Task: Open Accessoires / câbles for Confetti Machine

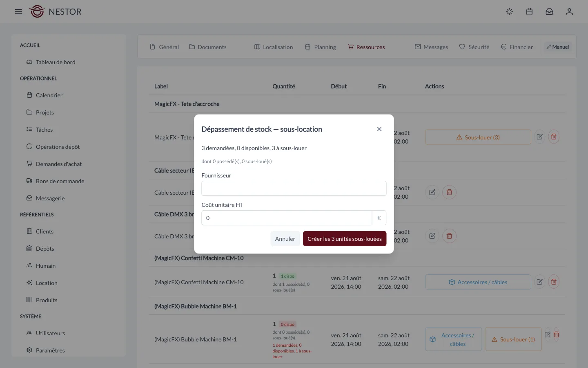Action: (478, 282)
